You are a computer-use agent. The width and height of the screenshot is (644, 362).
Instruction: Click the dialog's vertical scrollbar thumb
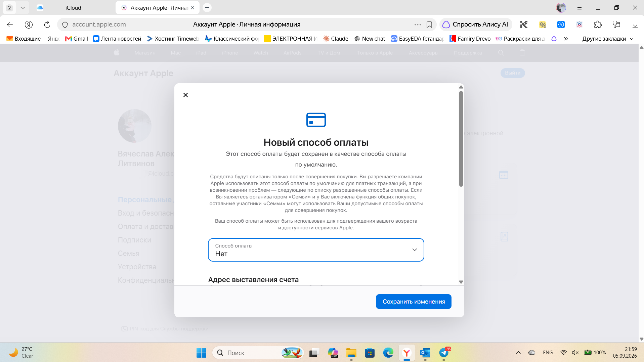[461, 139]
